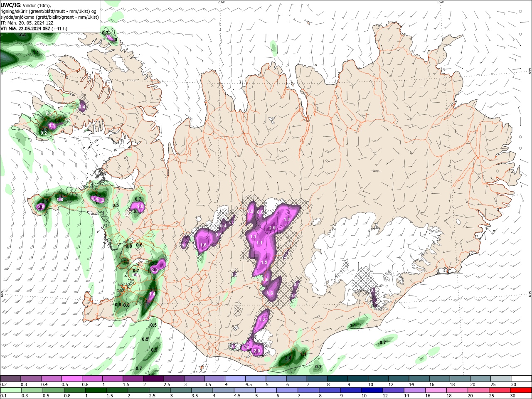Click the '0.1' label at the start of the bottom legend row
Screen dimensions: 532x399
pyautogui.click(x=4, y=395)
